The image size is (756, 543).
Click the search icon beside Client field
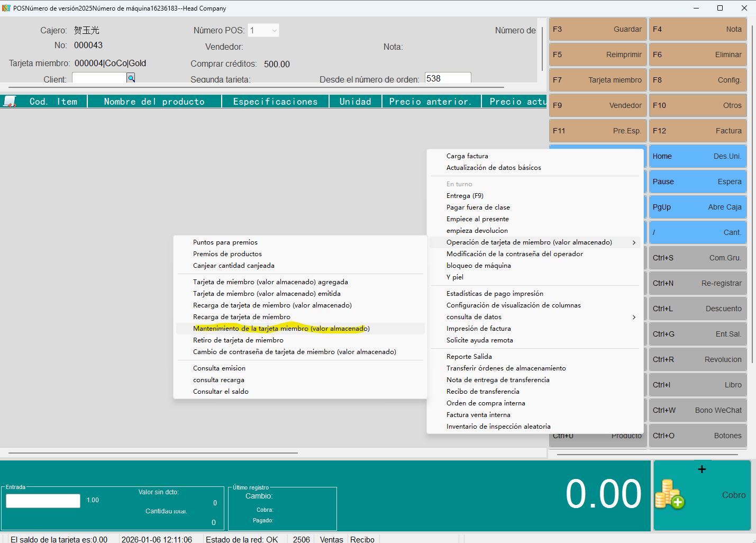(131, 78)
